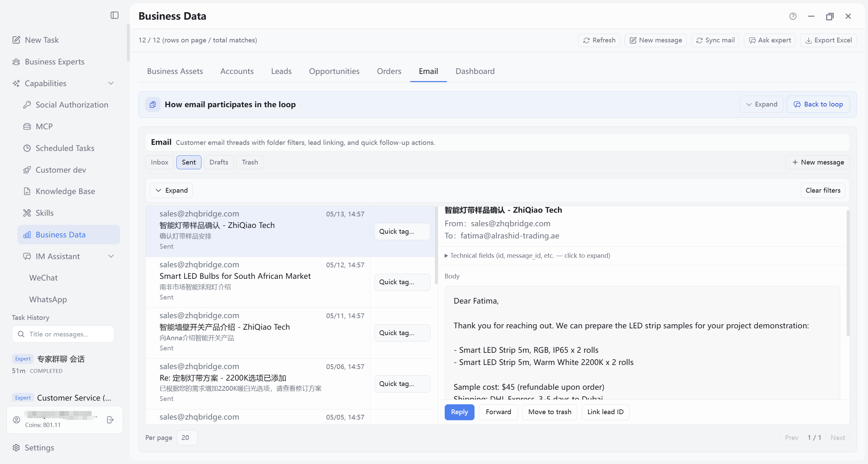Click the Ask expert chat button

pos(770,40)
